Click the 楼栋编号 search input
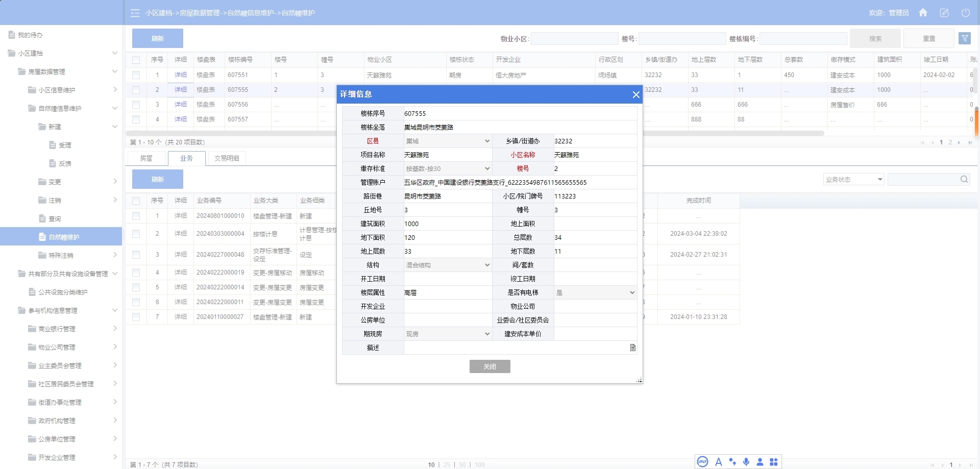The height and width of the screenshot is (469, 980). coord(803,38)
